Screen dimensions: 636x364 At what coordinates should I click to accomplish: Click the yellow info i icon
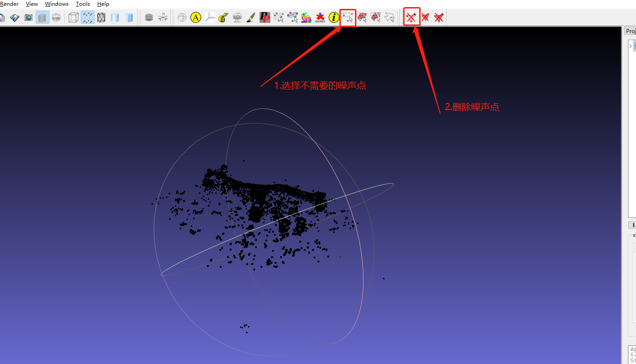click(334, 17)
